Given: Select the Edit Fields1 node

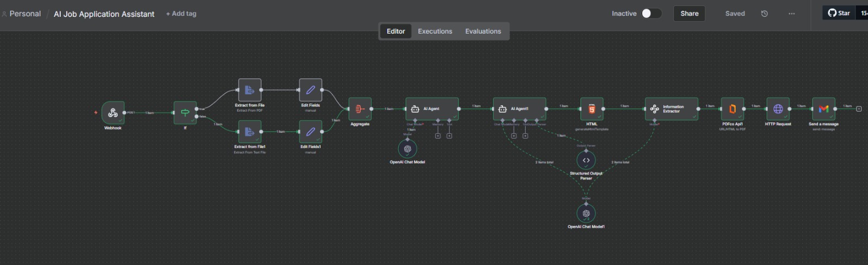Looking at the screenshot, I should point(310,132).
